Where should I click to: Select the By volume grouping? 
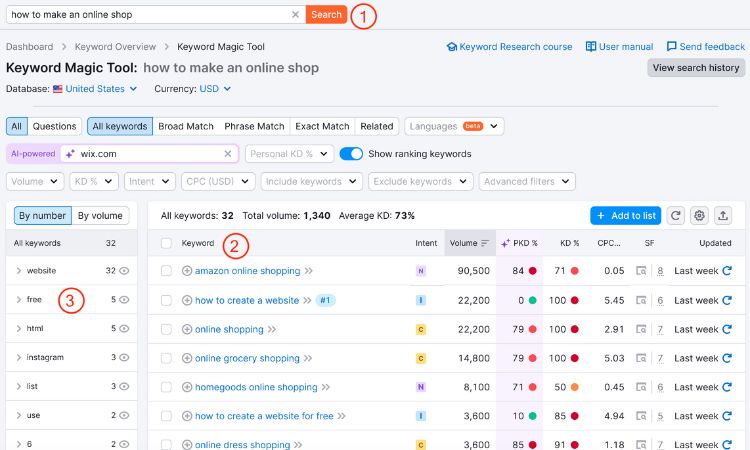(100, 216)
